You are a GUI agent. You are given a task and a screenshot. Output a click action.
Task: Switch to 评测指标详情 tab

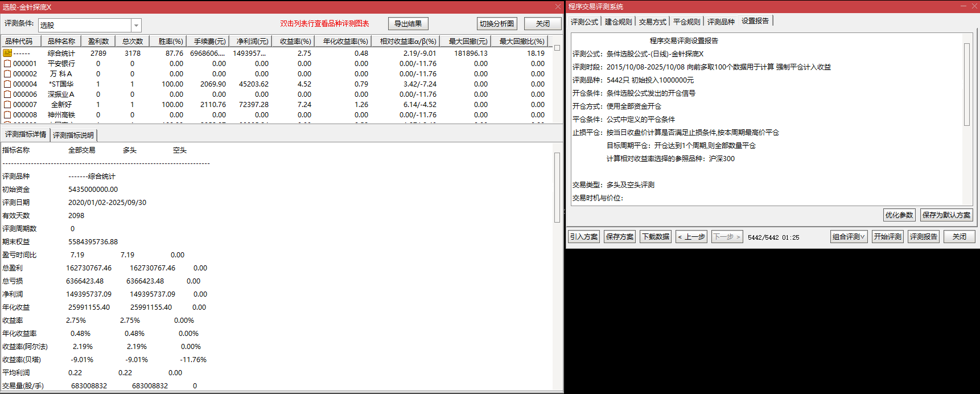(x=26, y=135)
